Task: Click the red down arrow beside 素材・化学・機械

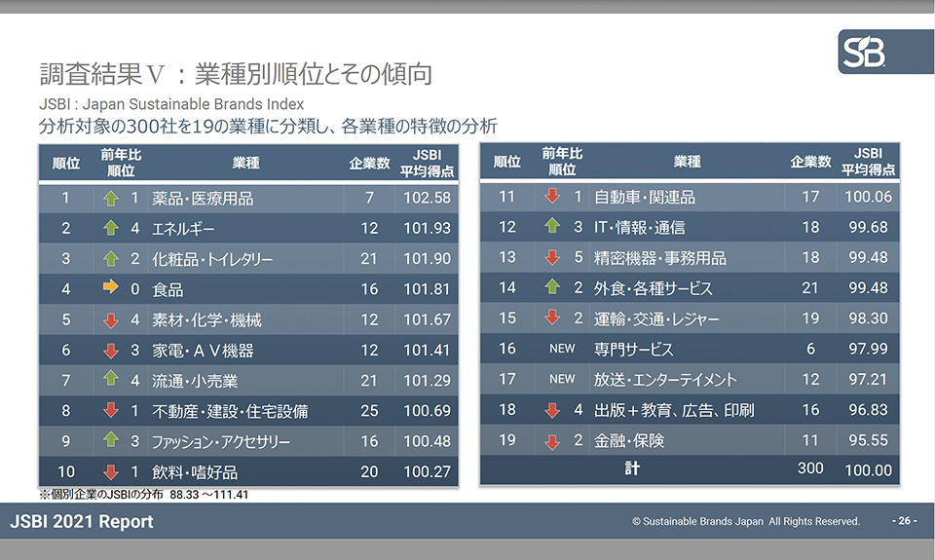Action: click(x=110, y=319)
